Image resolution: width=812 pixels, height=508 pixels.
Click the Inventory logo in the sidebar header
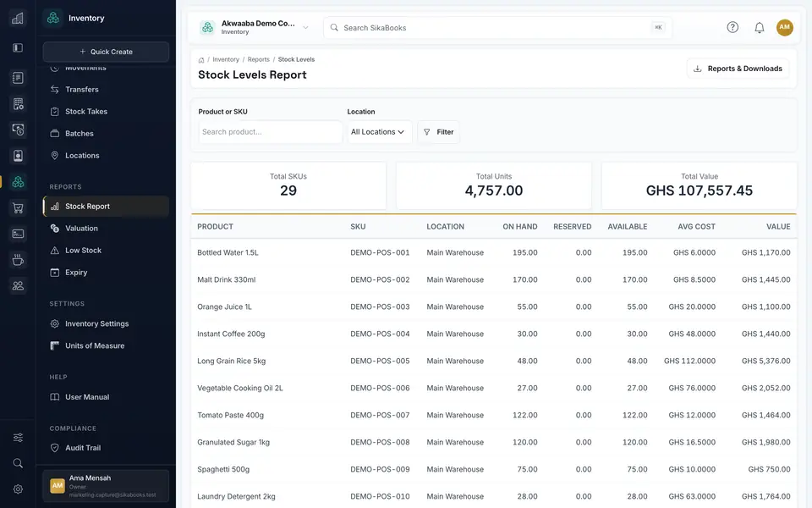click(x=52, y=18)
